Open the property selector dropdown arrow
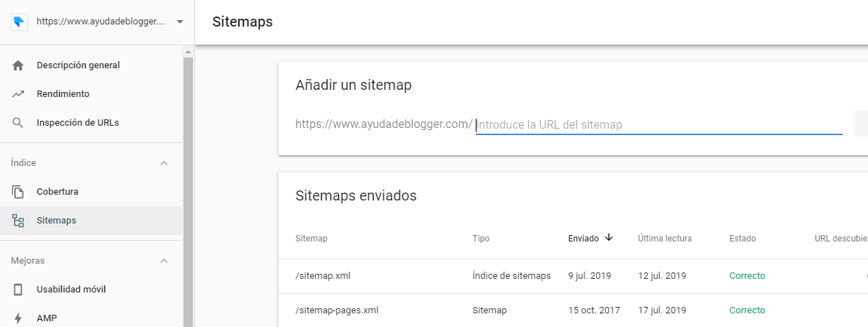The height and width of the screenshot is (327, 868). coord(179,22)
